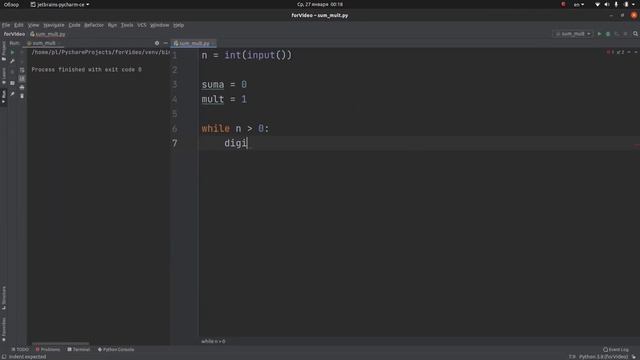Screen dimensions: 640x360
Task: Click volume icon in system tray
Action: click(607, 4)
